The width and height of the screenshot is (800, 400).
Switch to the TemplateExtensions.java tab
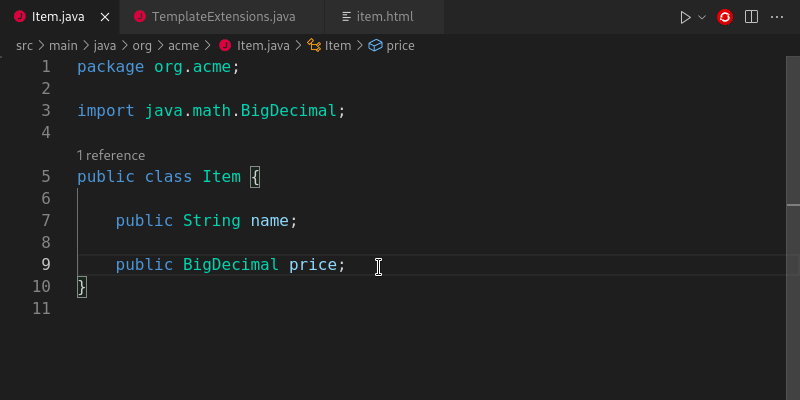(223, 17)
